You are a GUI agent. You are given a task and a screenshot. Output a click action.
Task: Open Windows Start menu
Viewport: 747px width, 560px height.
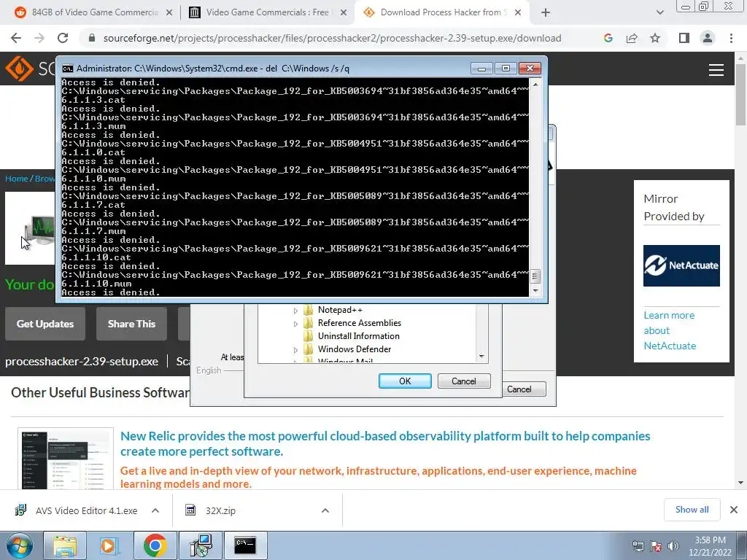(x=20, y=545)
